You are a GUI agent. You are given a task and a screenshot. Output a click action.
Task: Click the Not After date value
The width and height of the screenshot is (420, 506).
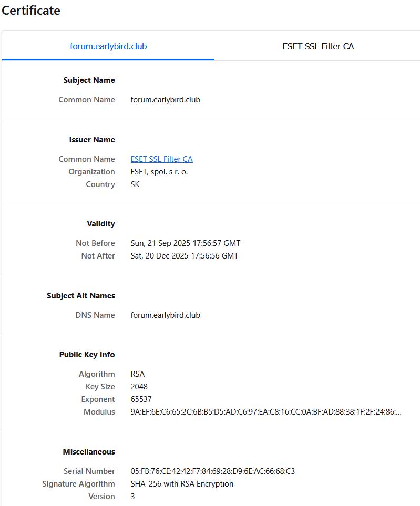pyautogui.click(x=184, y=256)
